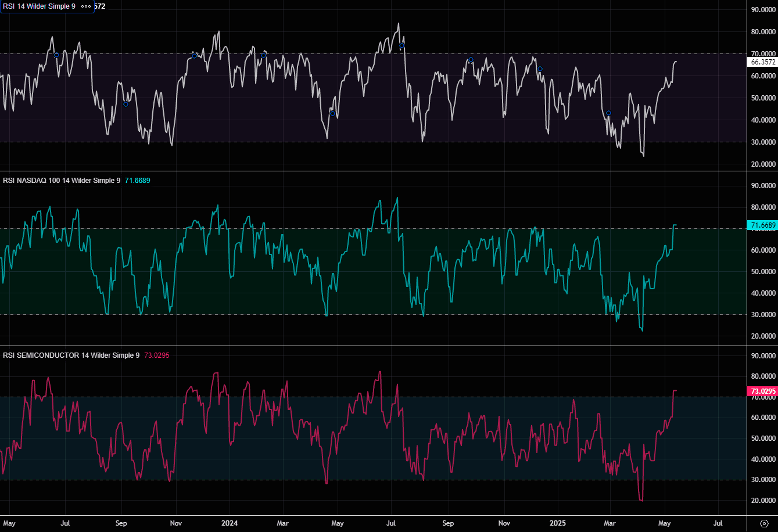The image size is (778, 532).
Task: Click the 2024 label on the time axis
Action: pos(230,522)
